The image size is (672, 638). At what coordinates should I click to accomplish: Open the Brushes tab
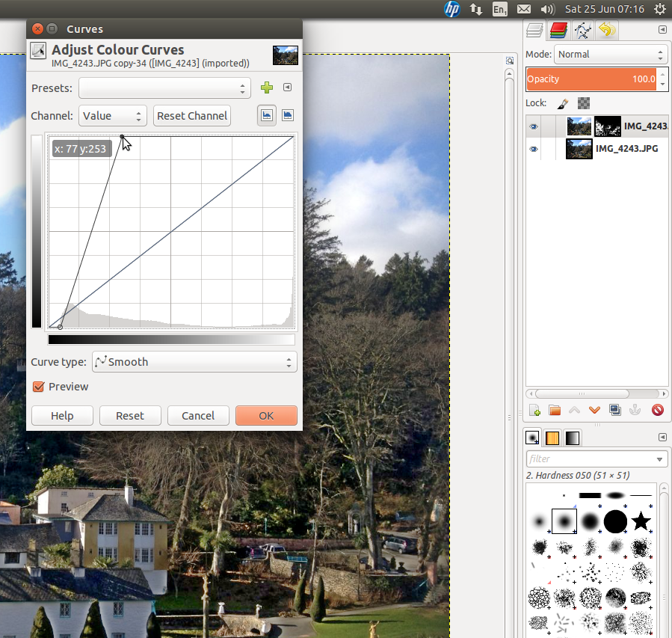click(532, 438)
